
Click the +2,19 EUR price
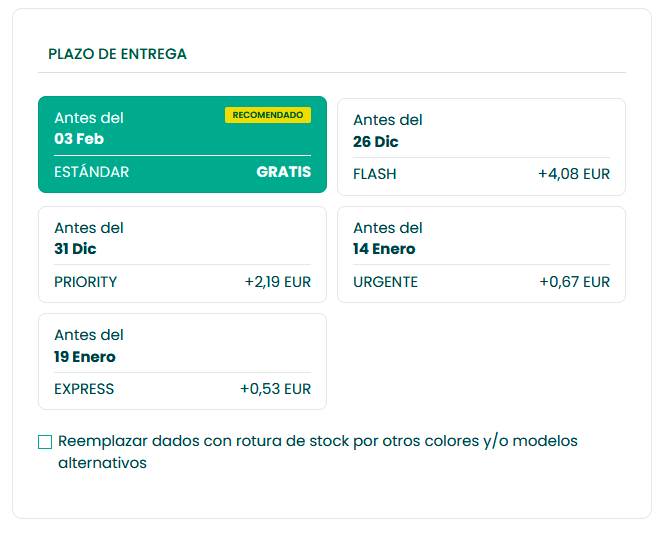[x=277, y=282]
